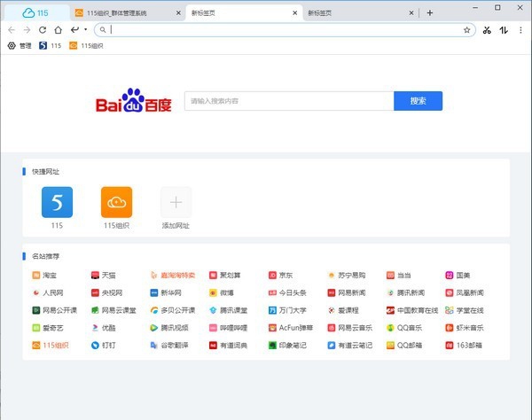Open the 天猫 site link
532x420 pixels.
pyautogui.click(x=104, y=276)
